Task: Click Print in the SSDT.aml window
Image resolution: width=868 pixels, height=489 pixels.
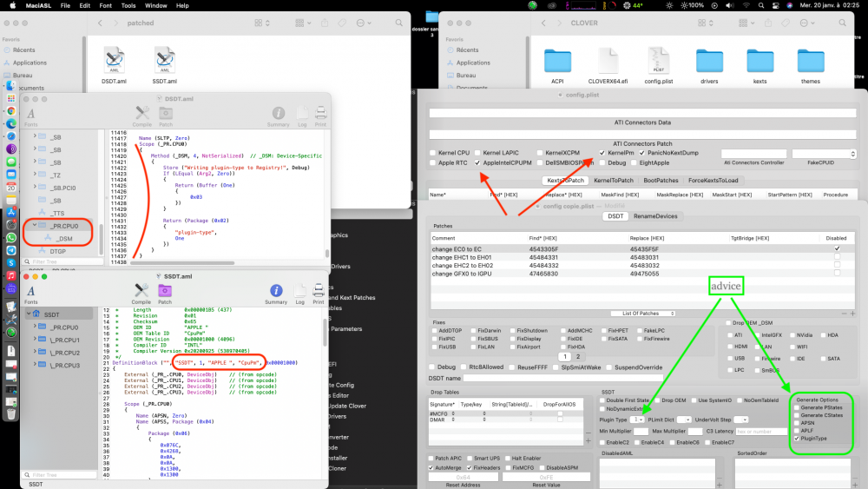Action: (319, 294)
